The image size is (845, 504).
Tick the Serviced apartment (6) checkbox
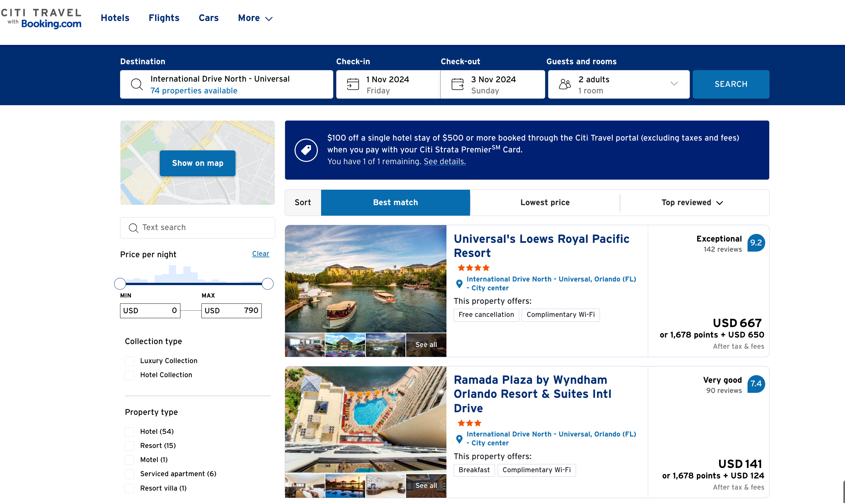pos(129,474)
